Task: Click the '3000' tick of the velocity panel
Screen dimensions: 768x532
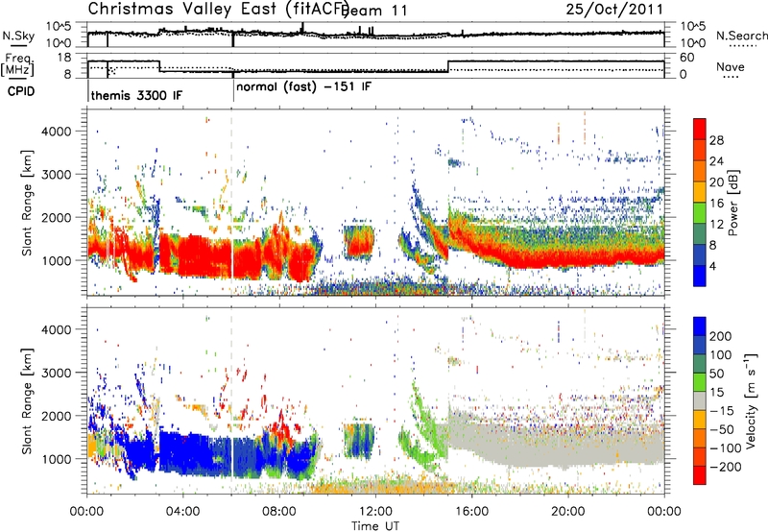Action: pos(57,373)
